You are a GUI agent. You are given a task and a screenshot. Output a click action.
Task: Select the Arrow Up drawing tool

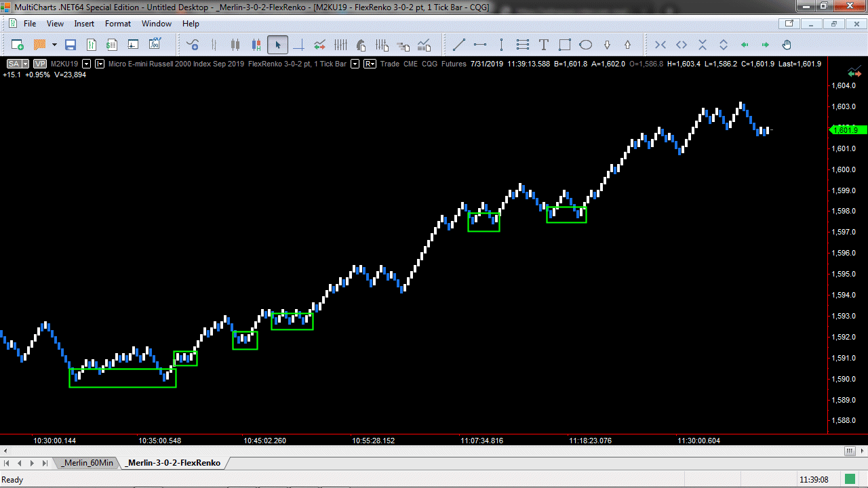point(628,45)
